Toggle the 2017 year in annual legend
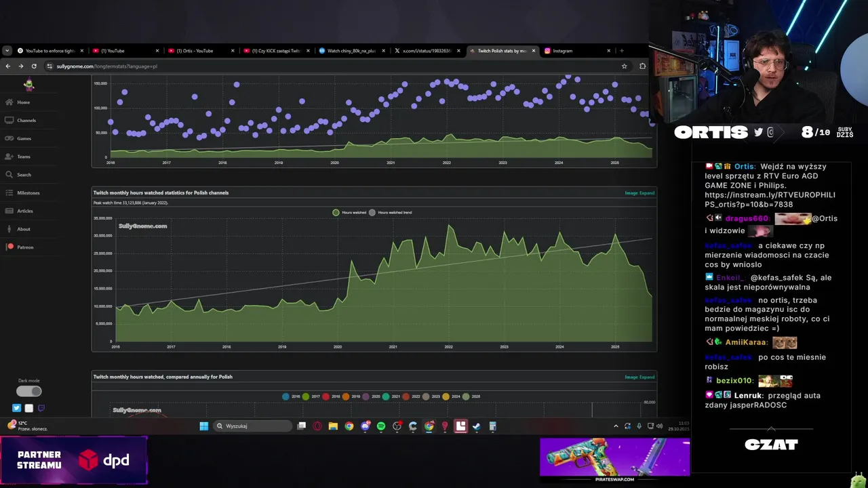Viewport: 868px width, 488px height. (311, 396)
